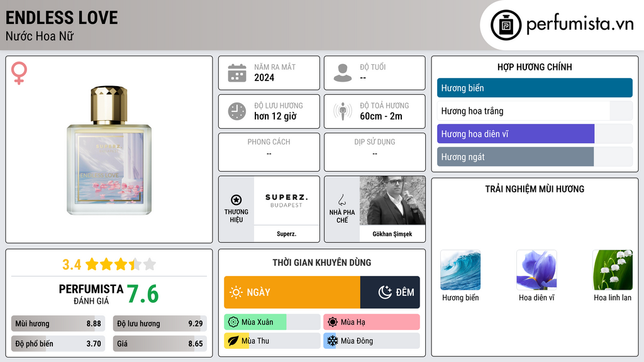The height and width of the screenshot is (362, 644).
Task: Open the Superz. Budapest brand logo
Action: pyautogui.click(x=286, y=200)
